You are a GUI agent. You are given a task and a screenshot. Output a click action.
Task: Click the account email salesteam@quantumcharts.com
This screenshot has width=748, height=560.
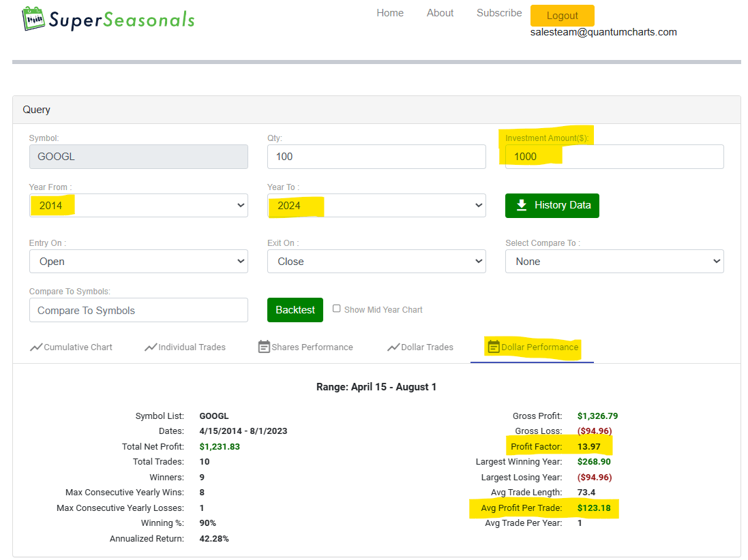pyautogui.click(x=603, y=32)
